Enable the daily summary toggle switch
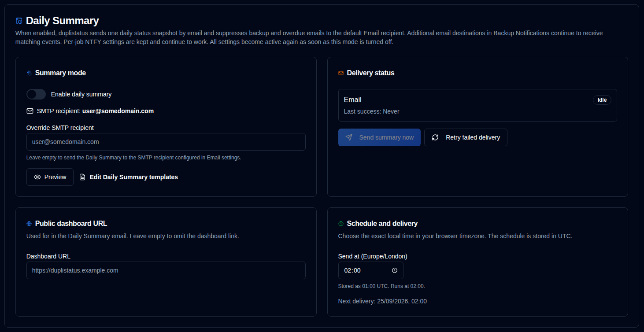Image resolution: width=644 pixels, height=332 pixels. (x=36, y=94)
